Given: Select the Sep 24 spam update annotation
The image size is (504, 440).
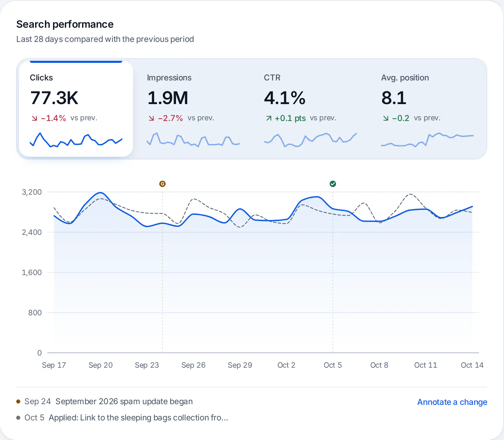Looking at the screenshot, I should click(104, 401).
